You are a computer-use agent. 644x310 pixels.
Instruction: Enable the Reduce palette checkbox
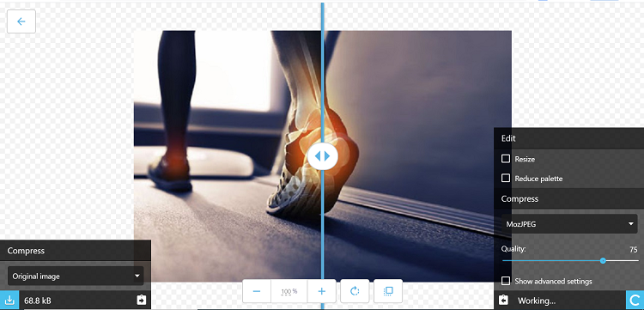[x=506, y=179]
